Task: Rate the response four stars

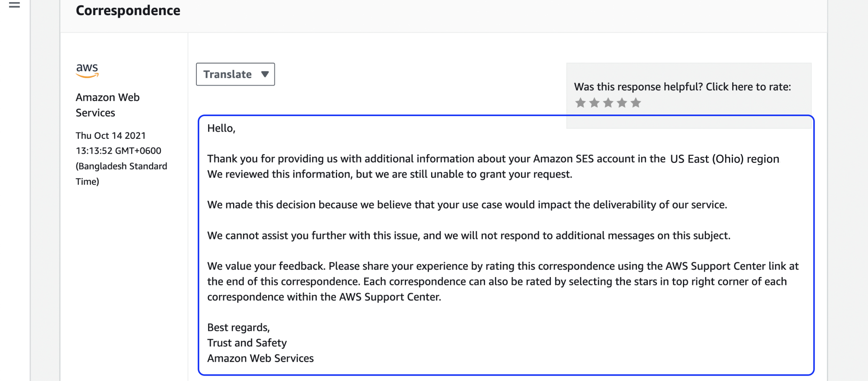Action: [622, 103]
